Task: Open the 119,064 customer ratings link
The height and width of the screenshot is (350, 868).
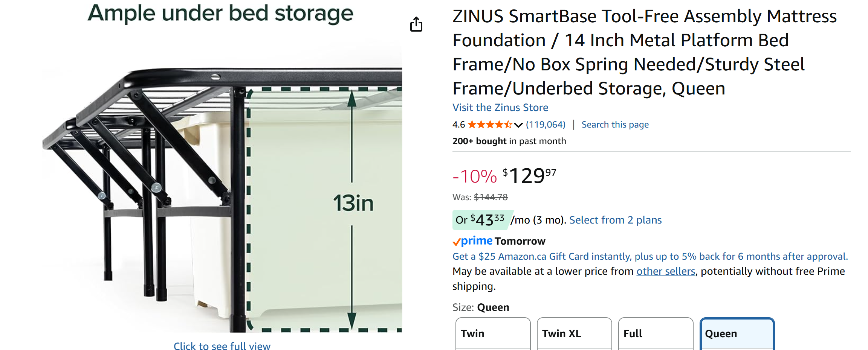Action: (x=546, y=125)
